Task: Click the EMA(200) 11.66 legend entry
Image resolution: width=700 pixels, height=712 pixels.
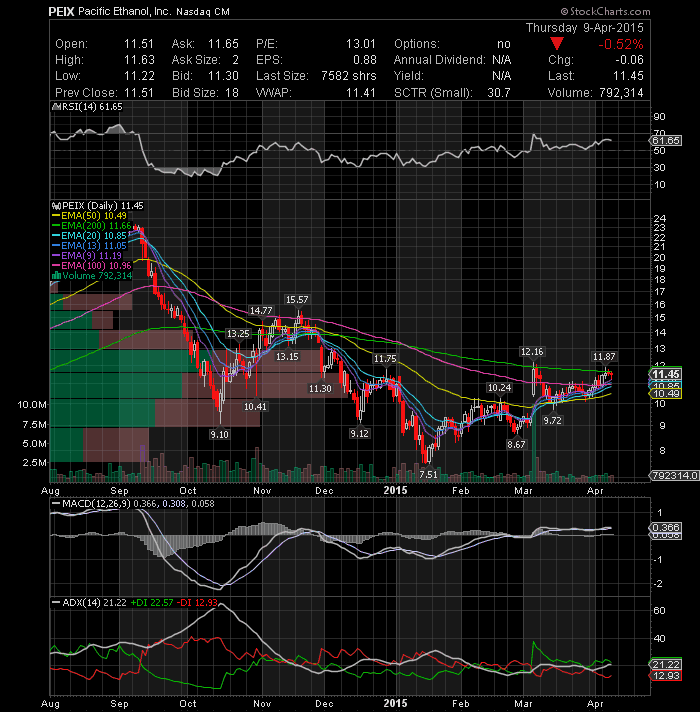Action: (92, 226)
